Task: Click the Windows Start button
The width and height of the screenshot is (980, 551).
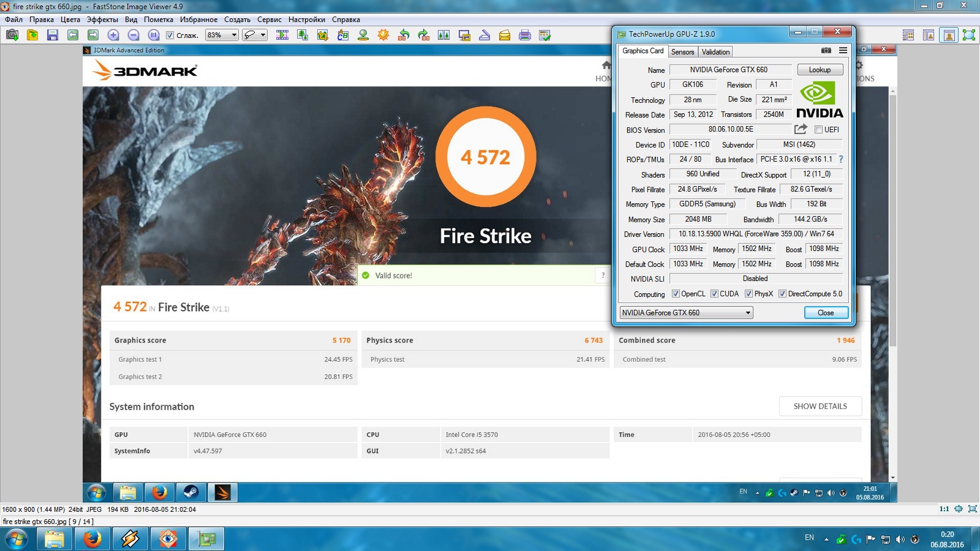Action: click(x=17, y=539)
